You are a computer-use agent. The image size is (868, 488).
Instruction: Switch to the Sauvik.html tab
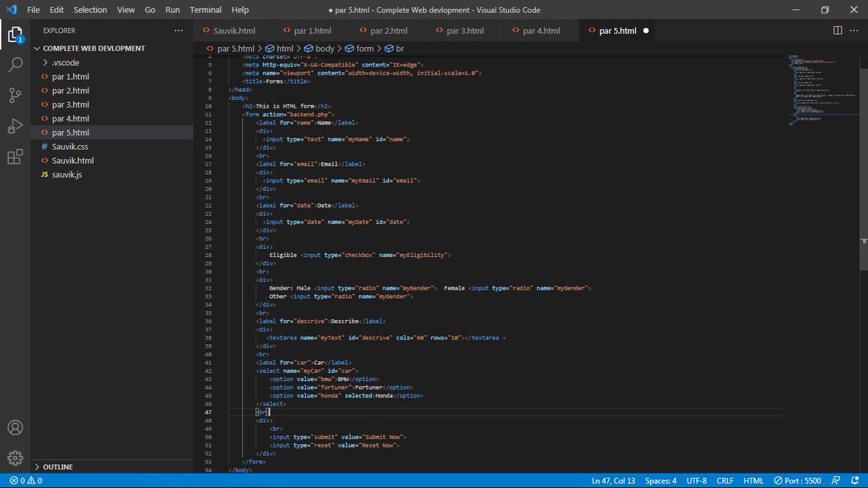point(234,31)
